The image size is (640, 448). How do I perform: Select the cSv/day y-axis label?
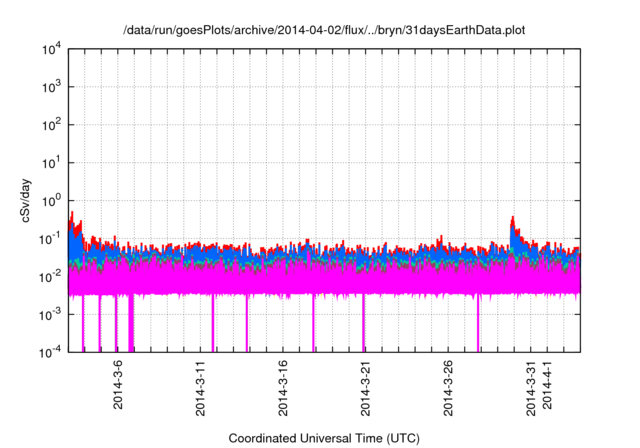point(25,200)
